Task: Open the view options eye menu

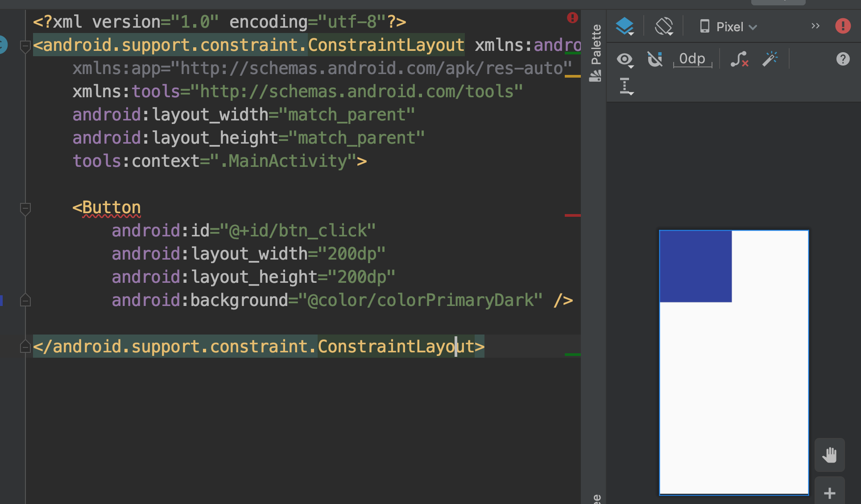Action: [x=625, y=59]
